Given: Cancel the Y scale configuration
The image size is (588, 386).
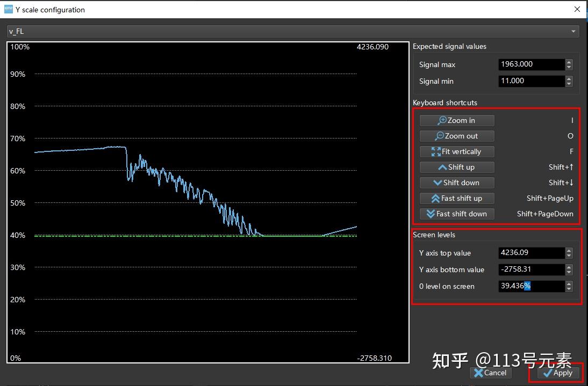Looking at the screenshot, I should coord(490,373).
